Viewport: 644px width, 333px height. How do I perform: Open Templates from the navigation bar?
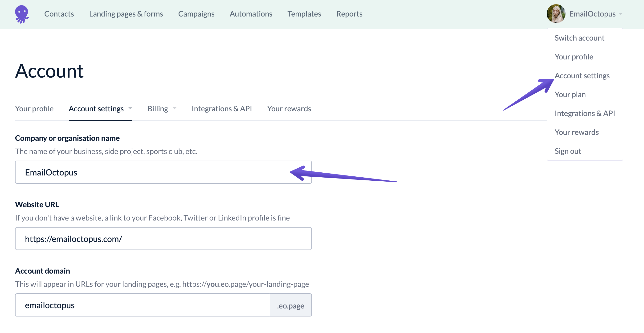pos(304,14)
